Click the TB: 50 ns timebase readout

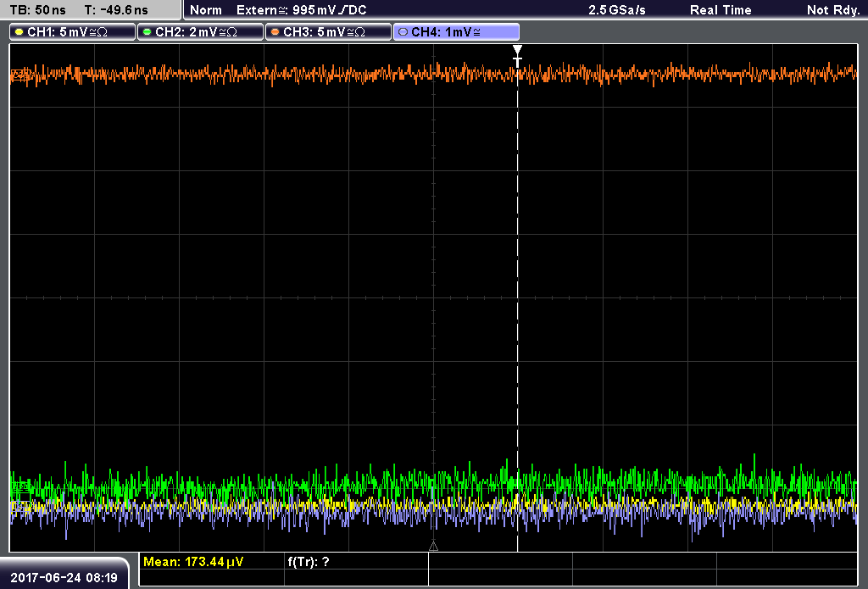[x=37, y=10]
